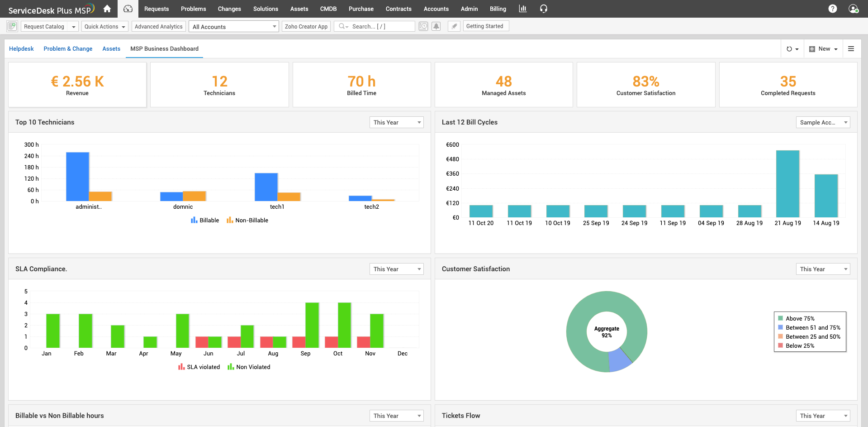Open the timer/worklog clock icon
Viewport: 868px width, 427px height.
click(x=423, y=26)
